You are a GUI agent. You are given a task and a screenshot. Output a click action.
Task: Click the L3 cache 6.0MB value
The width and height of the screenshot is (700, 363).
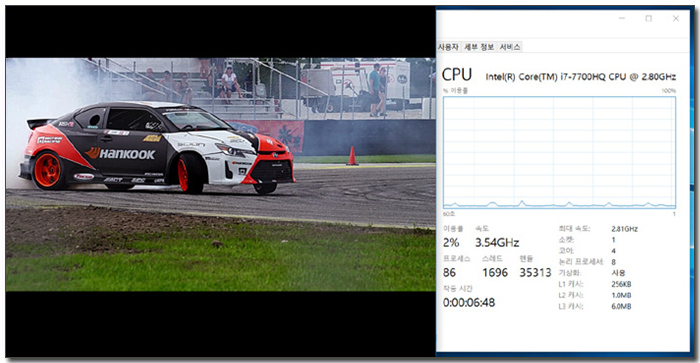(x=621, y=306)
